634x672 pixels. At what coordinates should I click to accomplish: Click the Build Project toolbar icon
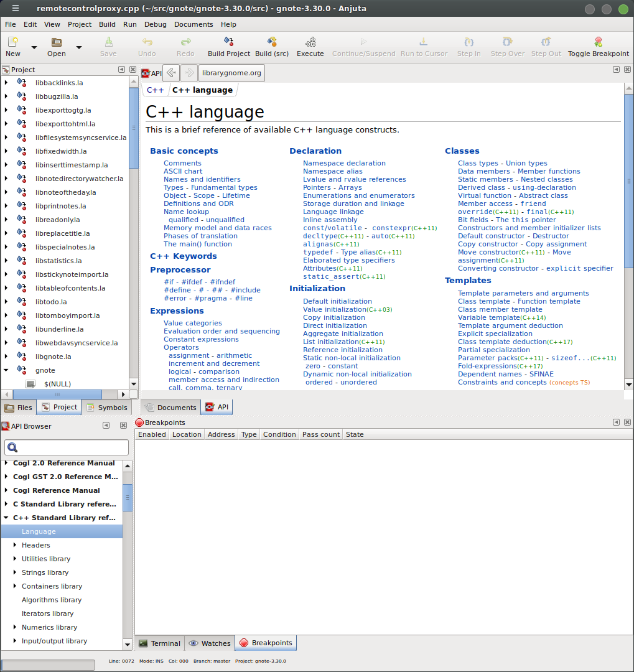228,42
